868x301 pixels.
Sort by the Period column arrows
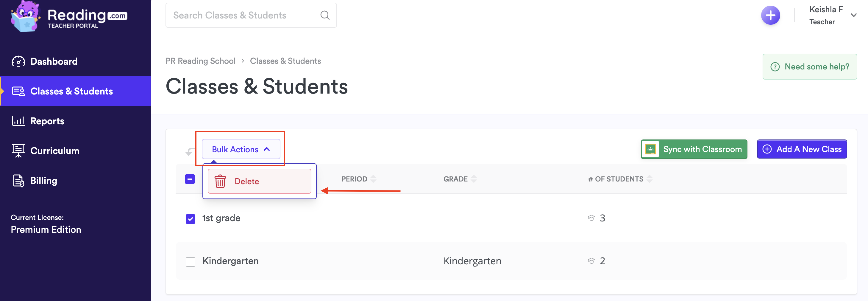373,179
